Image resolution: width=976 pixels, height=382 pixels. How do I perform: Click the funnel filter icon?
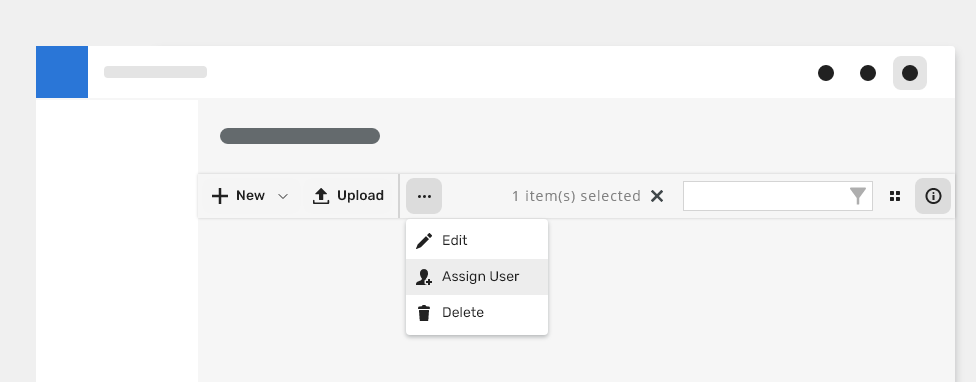pos(858,196)
